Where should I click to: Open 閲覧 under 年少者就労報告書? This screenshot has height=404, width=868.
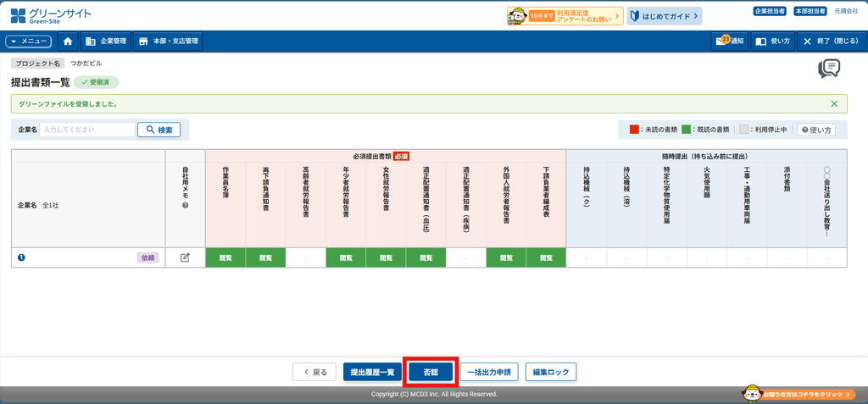coord(346,257)
